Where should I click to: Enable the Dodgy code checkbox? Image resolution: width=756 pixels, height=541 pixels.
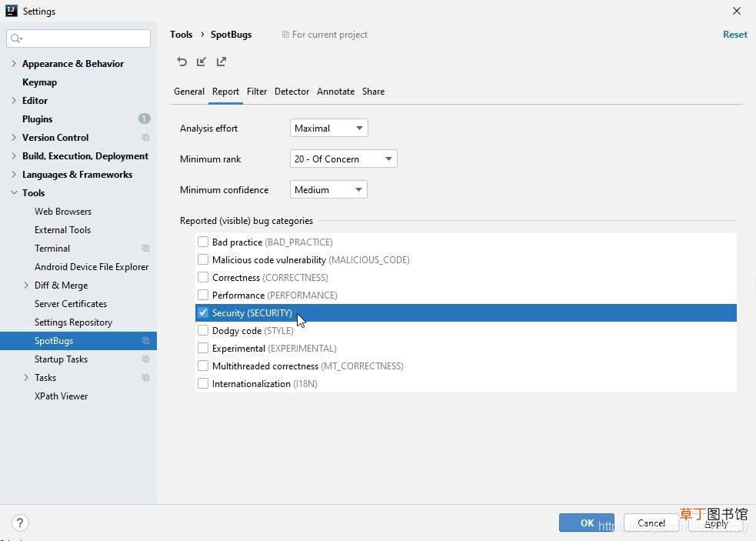point(203,331)
